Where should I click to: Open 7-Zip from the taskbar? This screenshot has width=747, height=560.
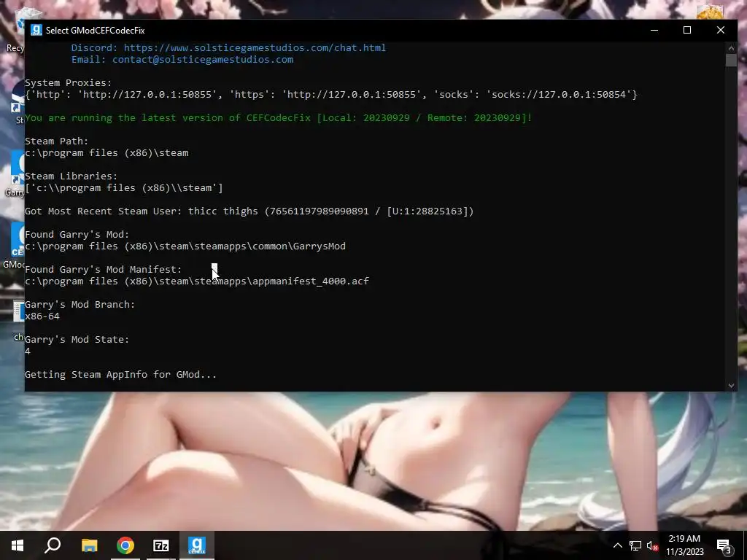point(161,545)
